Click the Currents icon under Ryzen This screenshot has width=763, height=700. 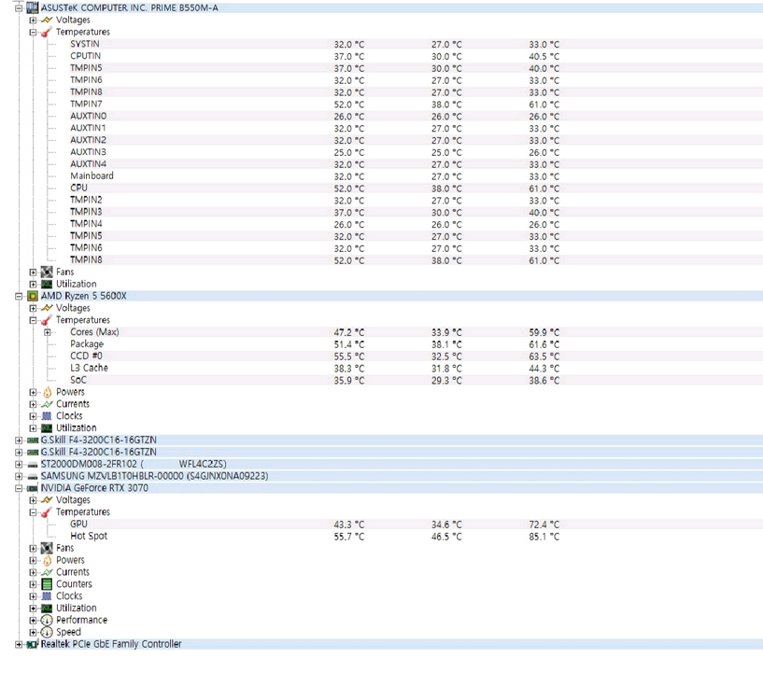47,404
